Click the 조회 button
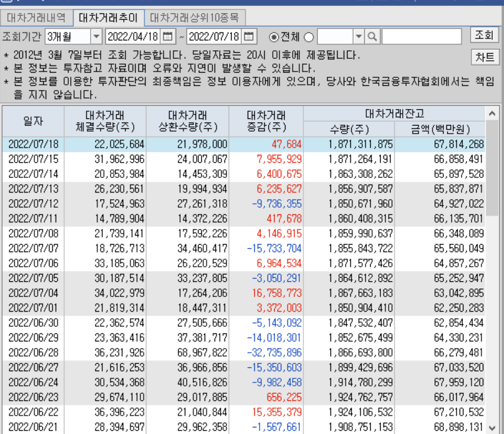Screen dimensions: 504x434 pos(484,34)
